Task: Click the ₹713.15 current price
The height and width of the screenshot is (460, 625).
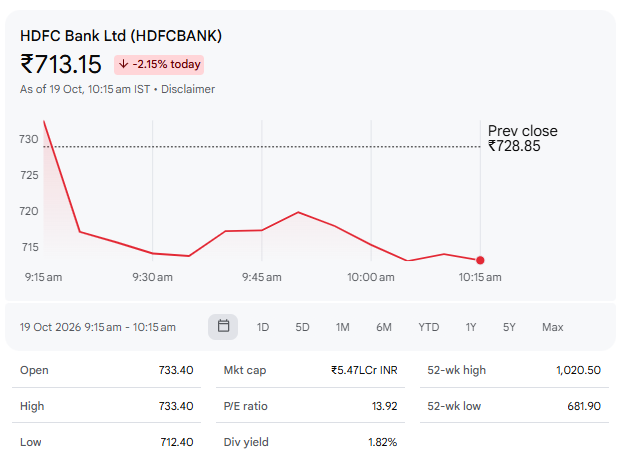Action: (61, 64)
